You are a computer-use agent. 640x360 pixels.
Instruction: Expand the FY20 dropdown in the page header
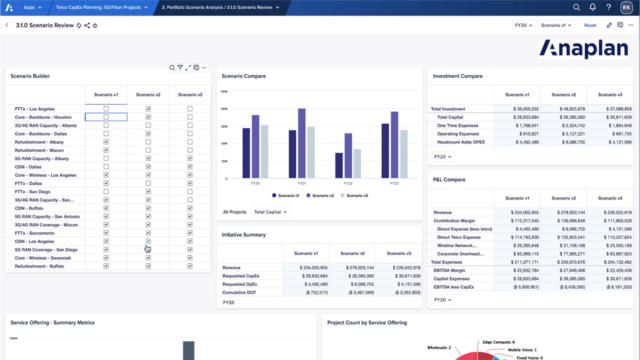(523, 25)
